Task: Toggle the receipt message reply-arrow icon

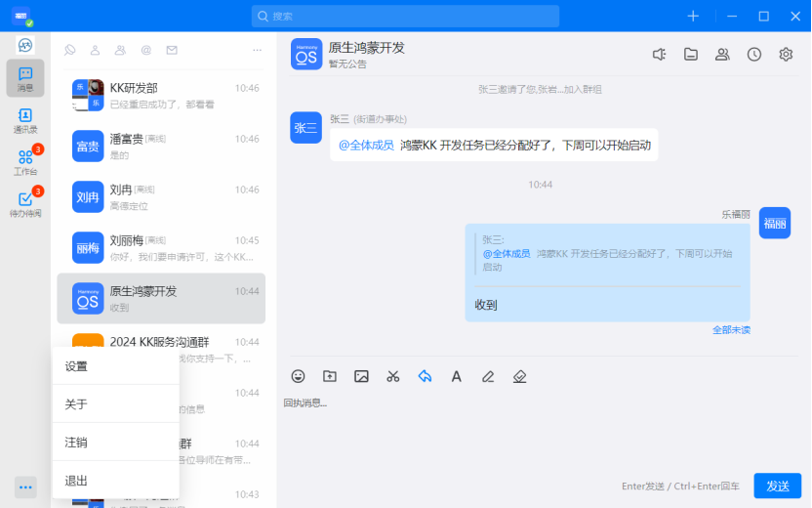Action: (x=425, y=376)
